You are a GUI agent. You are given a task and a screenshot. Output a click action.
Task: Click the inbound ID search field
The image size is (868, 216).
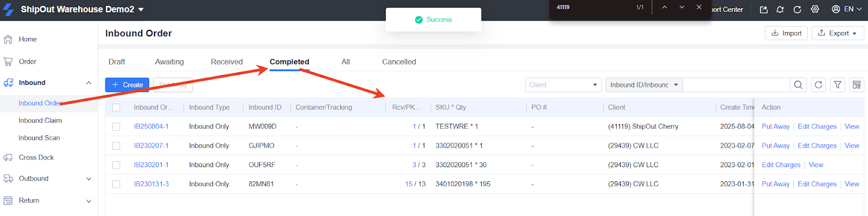(x=736, y=85)
